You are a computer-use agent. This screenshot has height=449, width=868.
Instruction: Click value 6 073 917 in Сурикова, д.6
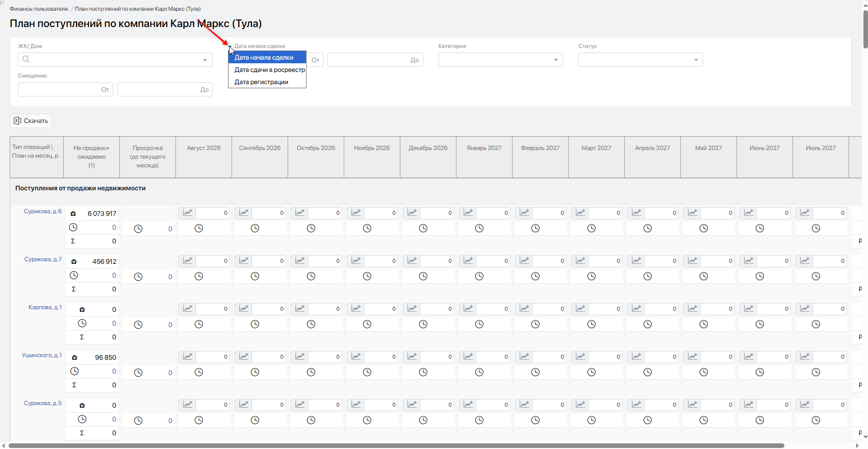101,214
